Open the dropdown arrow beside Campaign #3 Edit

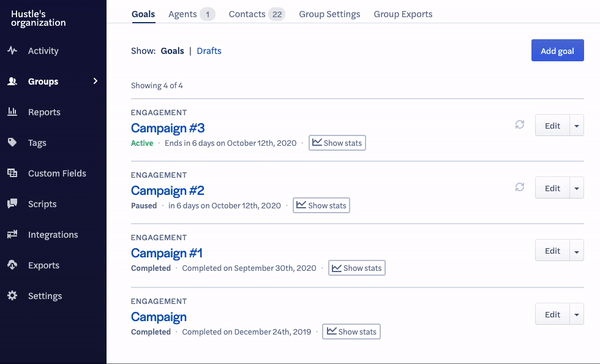[x=577, y=126]
